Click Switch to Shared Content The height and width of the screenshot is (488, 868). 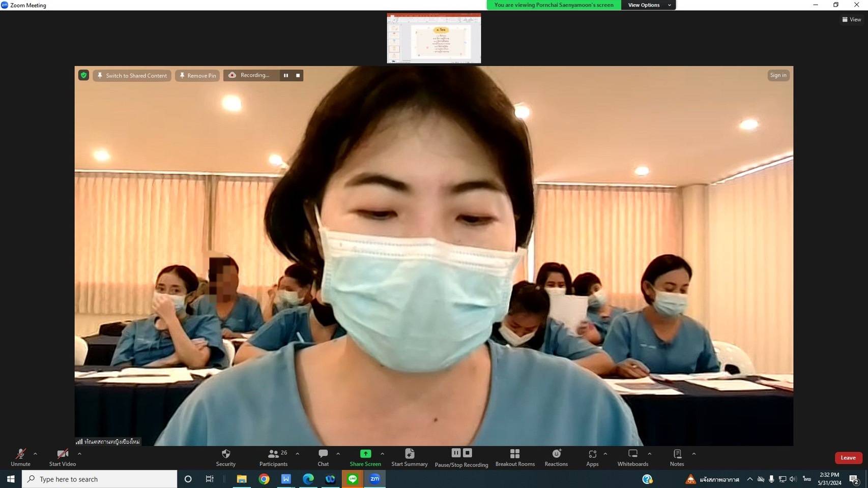132,76
